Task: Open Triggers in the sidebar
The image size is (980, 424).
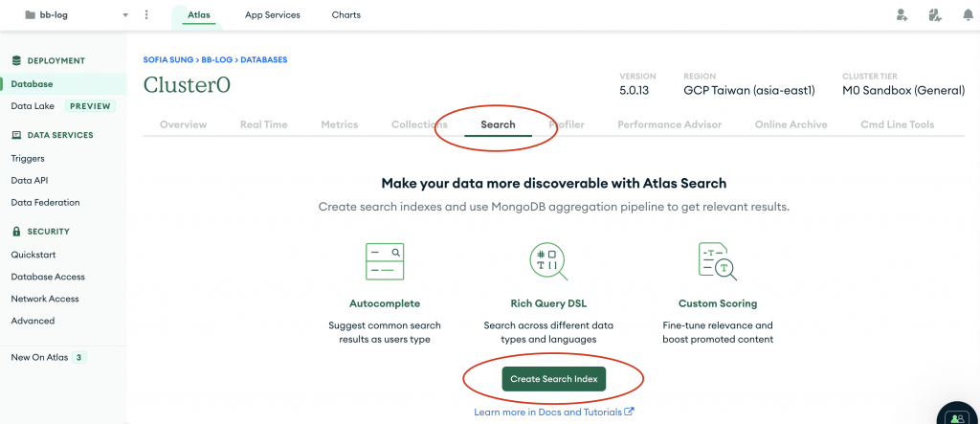Action: tap(28, 158)
